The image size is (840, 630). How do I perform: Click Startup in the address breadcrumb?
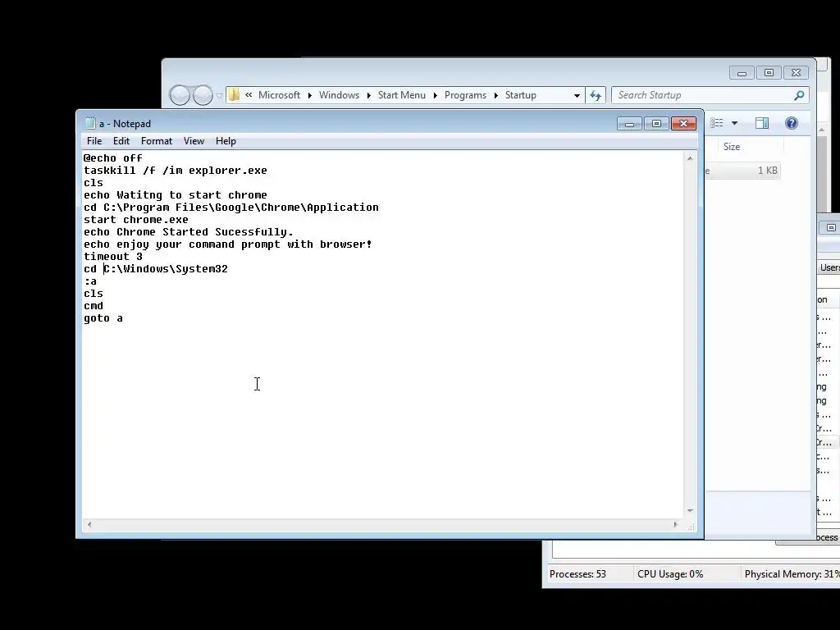pos(521,95)
